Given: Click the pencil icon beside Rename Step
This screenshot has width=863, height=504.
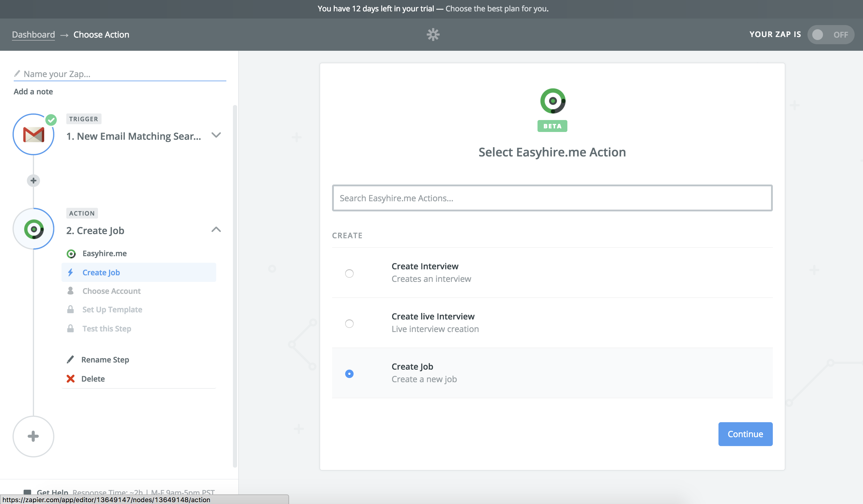Looking at the screenshot, I should (70, 359).
